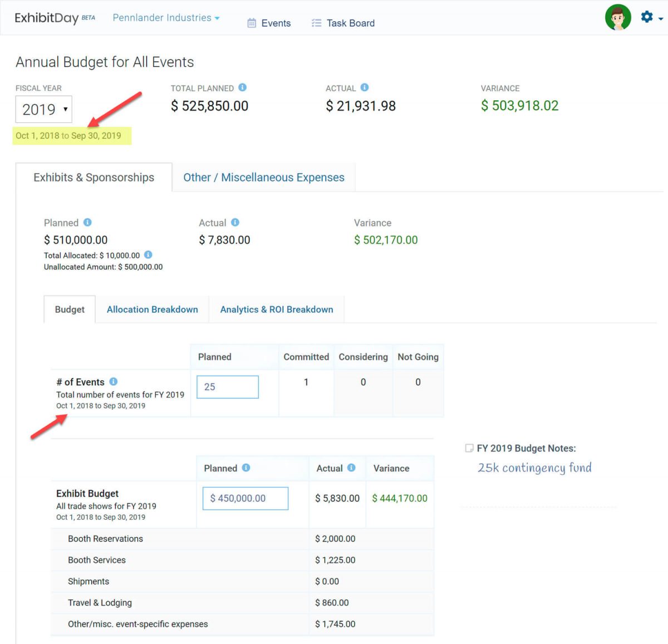Expand the Pennlander Industries dropdown

click(166, 17)
